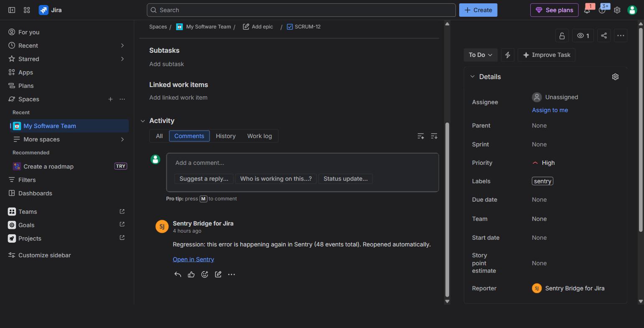Show All activity tab
Screen dimensions: 644x328
click(159, 136)
